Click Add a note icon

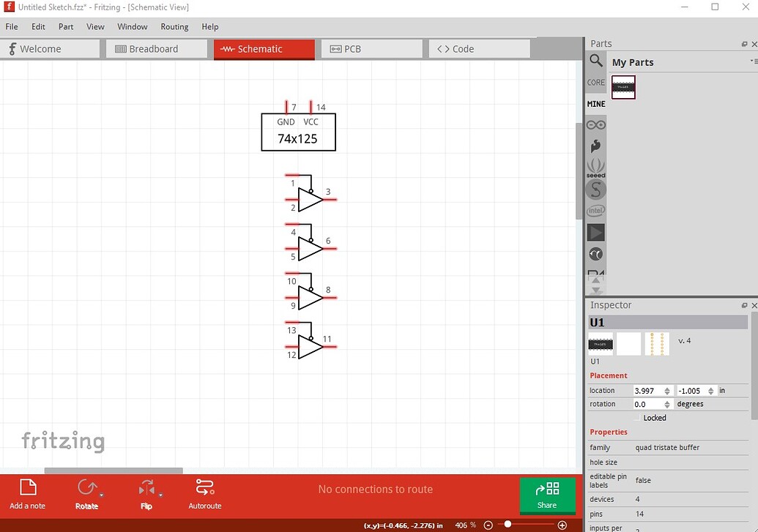(x=28, y=487)
